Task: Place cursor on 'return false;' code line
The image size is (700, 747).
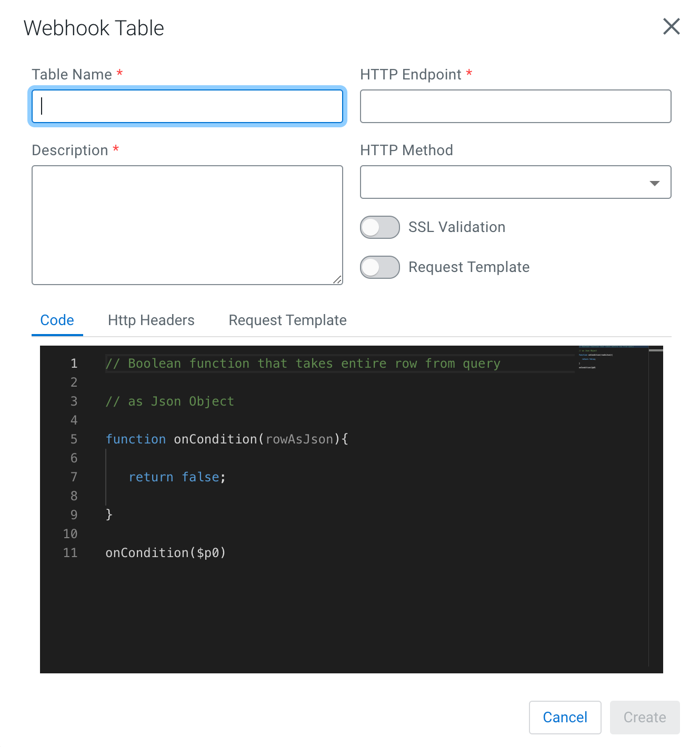Action: 177,477
